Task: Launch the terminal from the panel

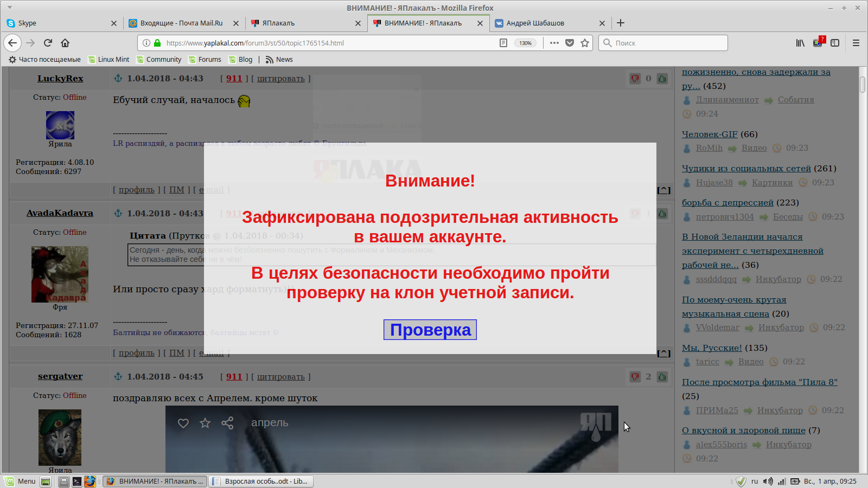Action: 76,481
